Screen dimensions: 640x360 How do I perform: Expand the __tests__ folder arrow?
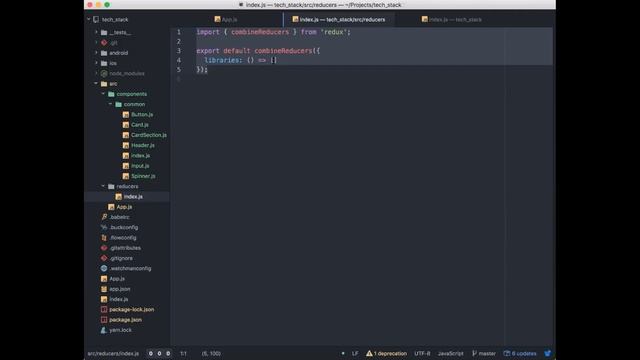[96, 32]
